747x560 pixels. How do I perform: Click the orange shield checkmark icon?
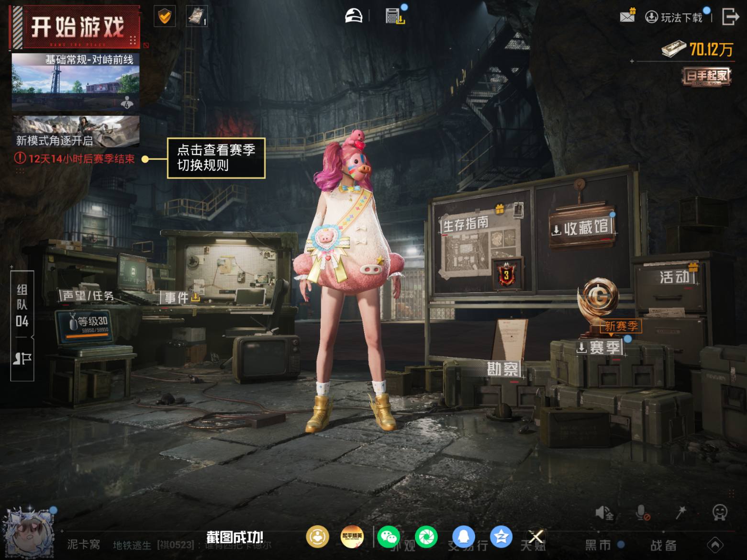point(164,17)
